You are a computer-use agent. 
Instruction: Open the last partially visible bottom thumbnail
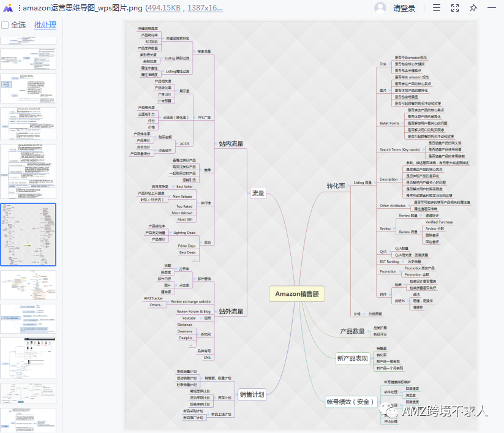[x=28, y=420]
